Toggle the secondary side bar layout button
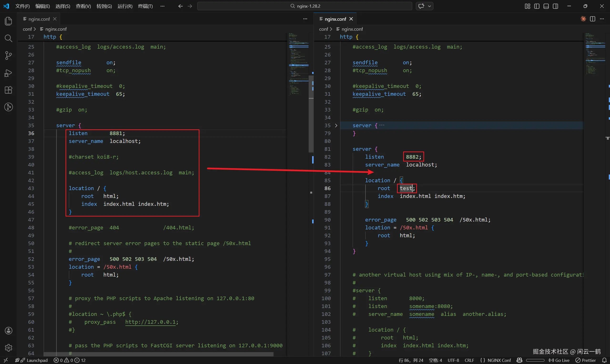610x364 pixels. [555, 6]
